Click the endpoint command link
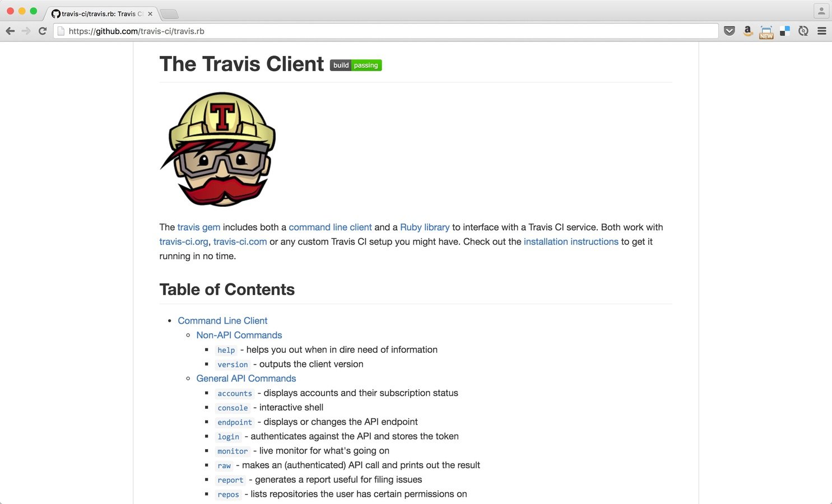Screen dimensions: 832x504 [235, 422]
